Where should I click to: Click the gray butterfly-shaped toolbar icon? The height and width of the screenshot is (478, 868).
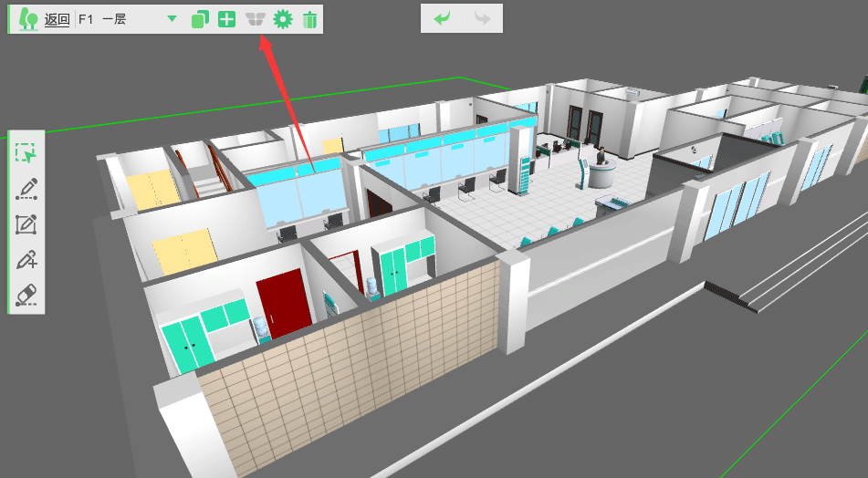click(256, 20)
